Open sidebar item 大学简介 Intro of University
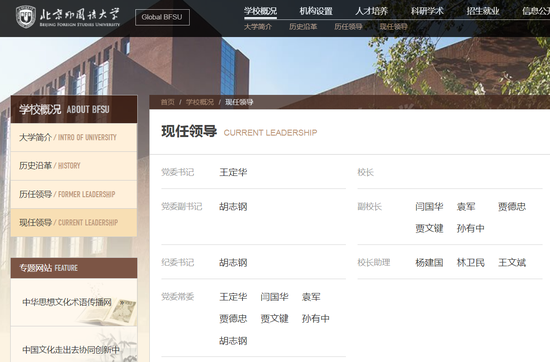This screenshot has width=550, height=362. 74,137
